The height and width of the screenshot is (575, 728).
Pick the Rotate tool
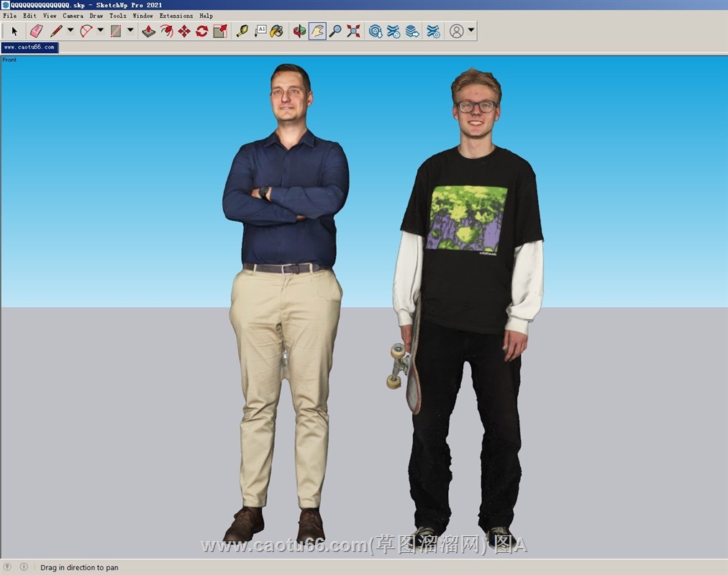(202, 31)
